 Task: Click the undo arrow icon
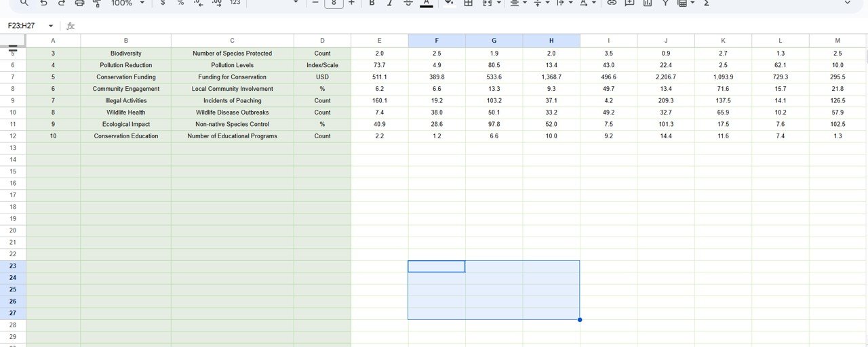pyautogui.click(x=43, y=3)
